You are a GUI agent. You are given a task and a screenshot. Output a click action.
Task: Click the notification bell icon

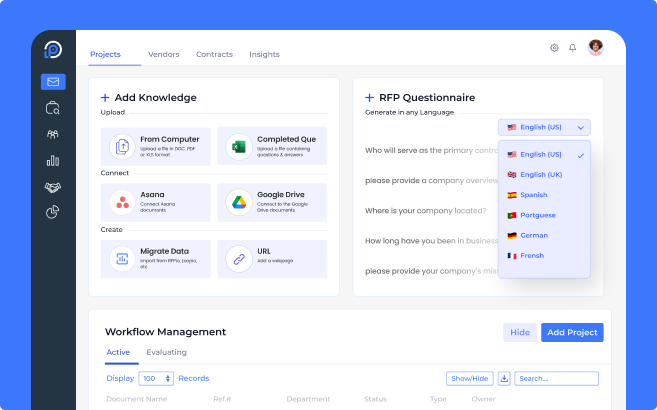[573, 47]
